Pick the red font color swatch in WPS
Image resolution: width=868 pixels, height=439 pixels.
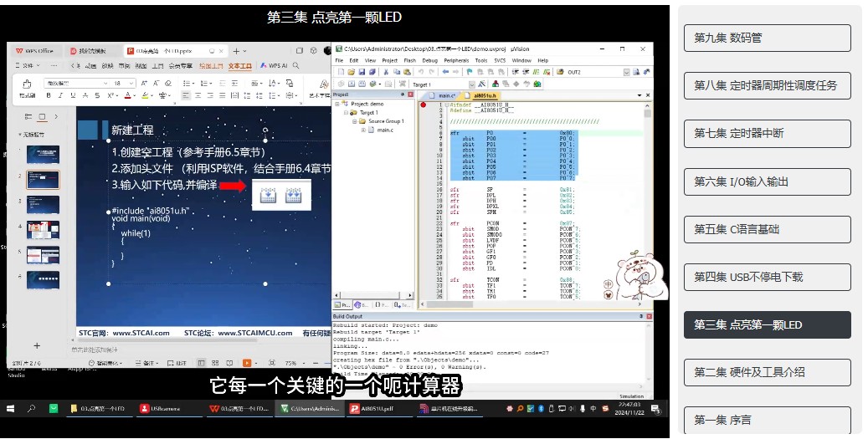[x=127, y=95]
